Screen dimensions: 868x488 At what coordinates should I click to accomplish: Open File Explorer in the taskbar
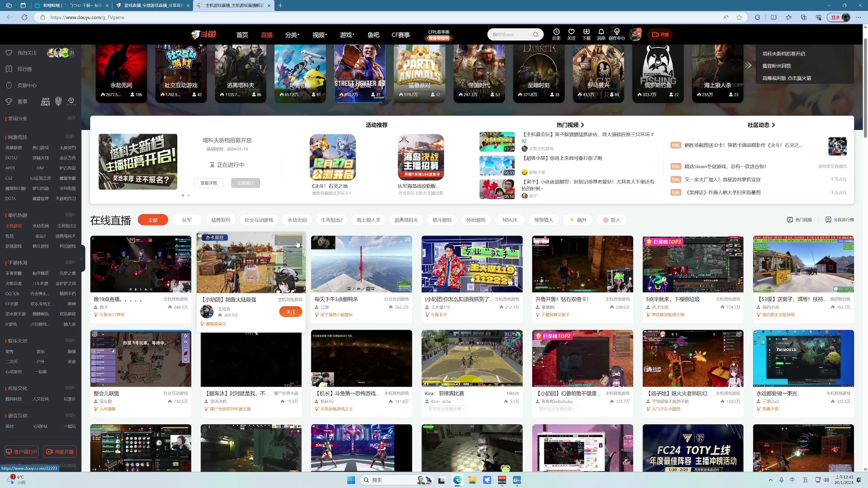(x=472, y=480)
